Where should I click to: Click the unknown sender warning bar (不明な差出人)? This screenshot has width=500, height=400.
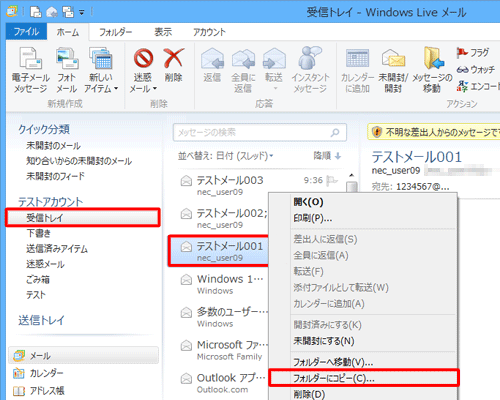pyautogui.click(x=434, y=132)
